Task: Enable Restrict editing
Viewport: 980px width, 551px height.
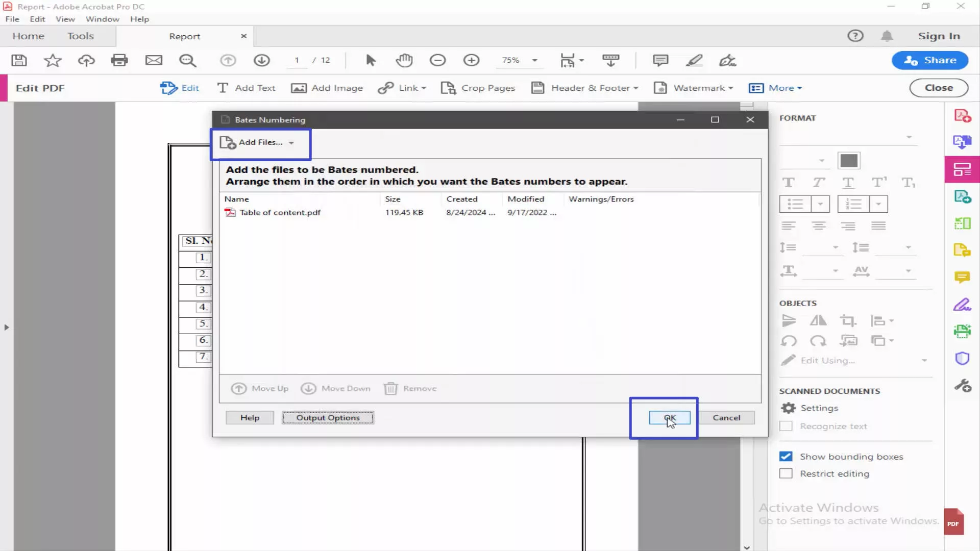Action: pyautogui.click(x=786, y=473)
